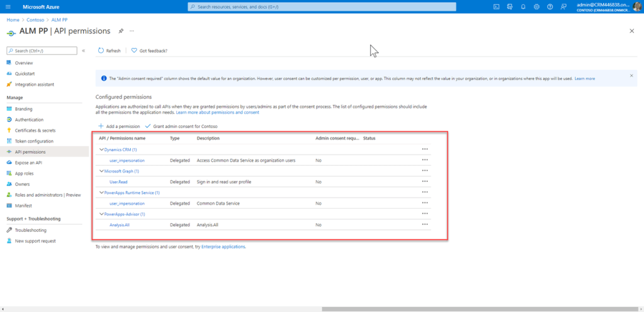Collapse the left sidebar with chevron icon

tap(83, 50)
